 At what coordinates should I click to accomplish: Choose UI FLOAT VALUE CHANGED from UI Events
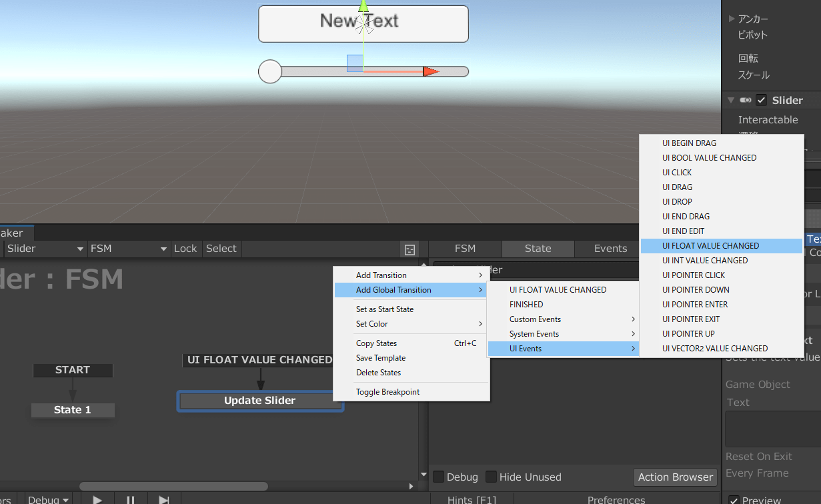[710, 246]
